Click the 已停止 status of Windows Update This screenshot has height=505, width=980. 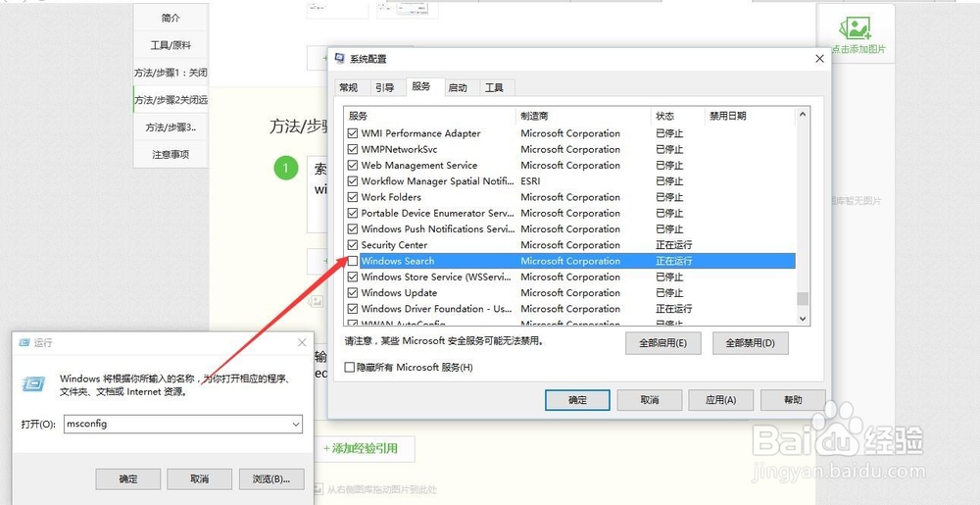coord(669,292)
